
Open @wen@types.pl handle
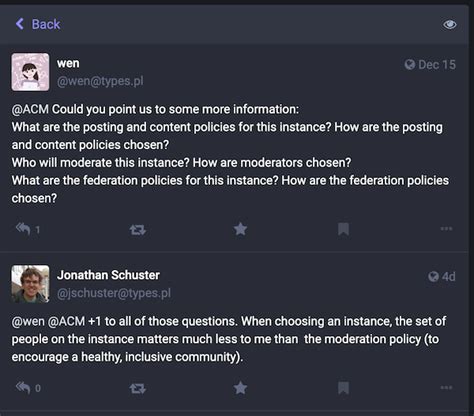100,81
